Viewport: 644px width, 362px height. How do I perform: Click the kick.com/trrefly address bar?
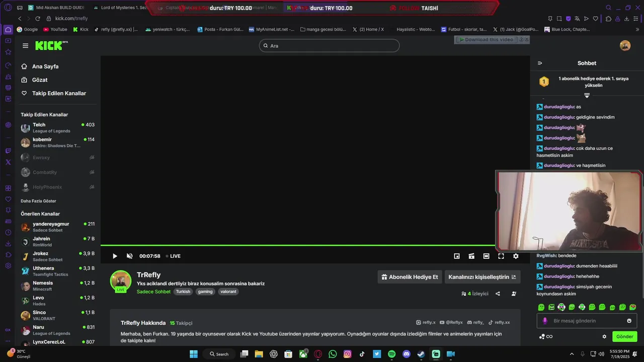[71, 19]
